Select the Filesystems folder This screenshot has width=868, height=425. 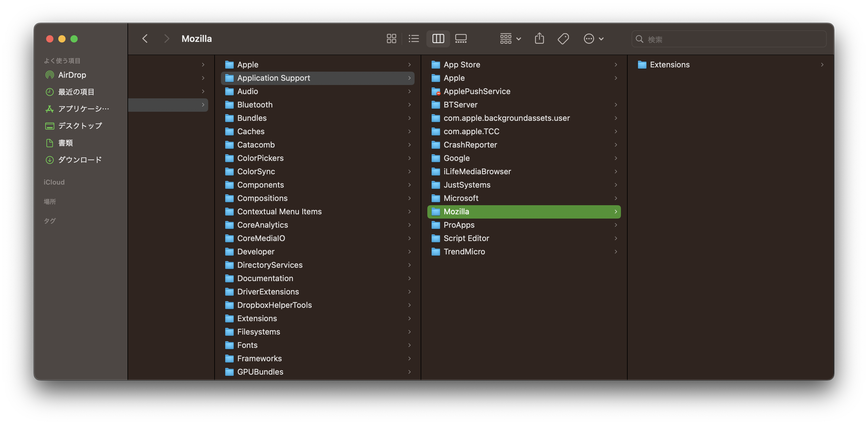[x=317, y=332]
